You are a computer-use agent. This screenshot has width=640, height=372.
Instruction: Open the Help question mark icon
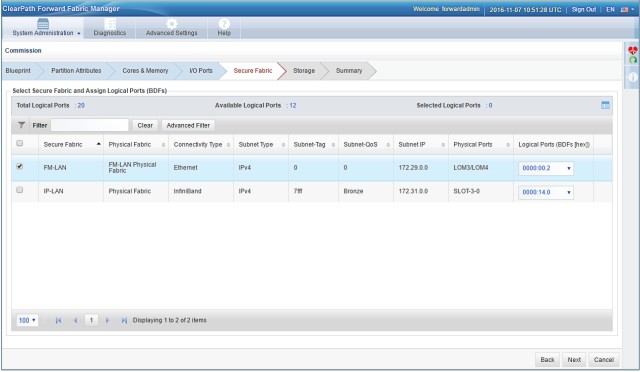pos(224,24)
